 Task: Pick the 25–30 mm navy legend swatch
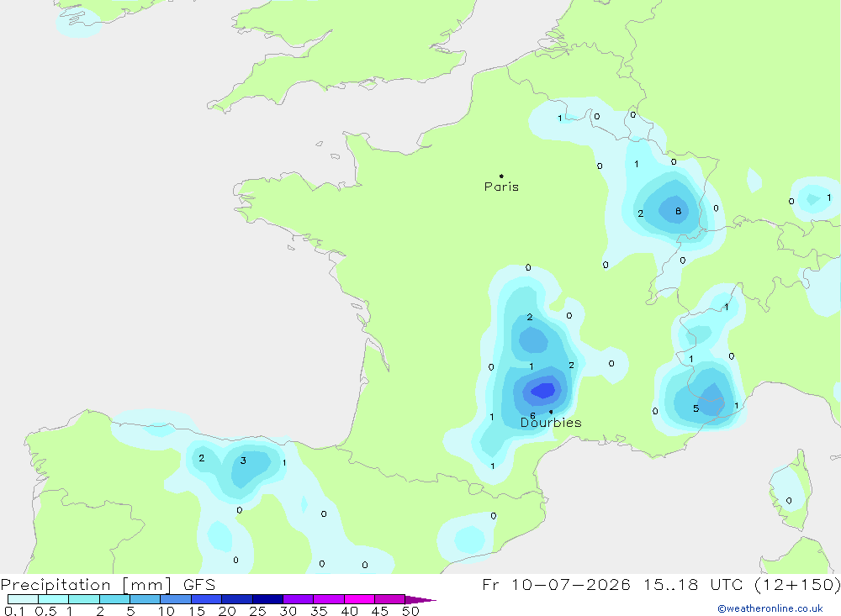click(267, 599)
